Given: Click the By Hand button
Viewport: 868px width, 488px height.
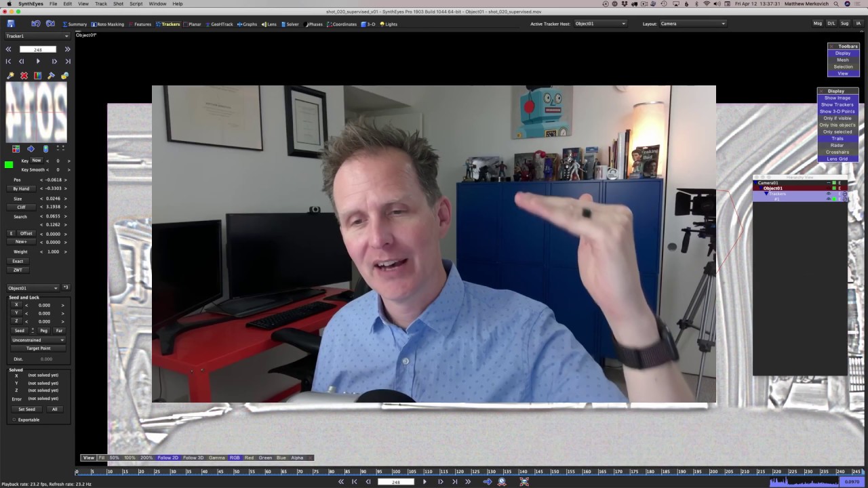Looking at the screenshot, I should (x=21, y=188).
